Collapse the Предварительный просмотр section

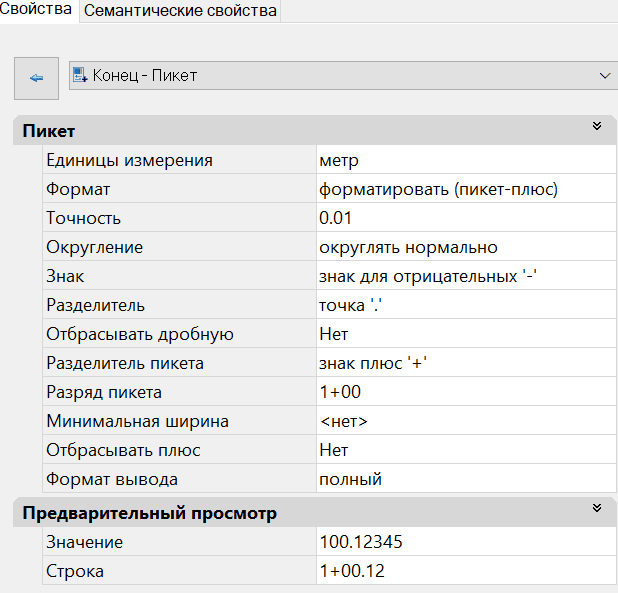pos(597,509)
